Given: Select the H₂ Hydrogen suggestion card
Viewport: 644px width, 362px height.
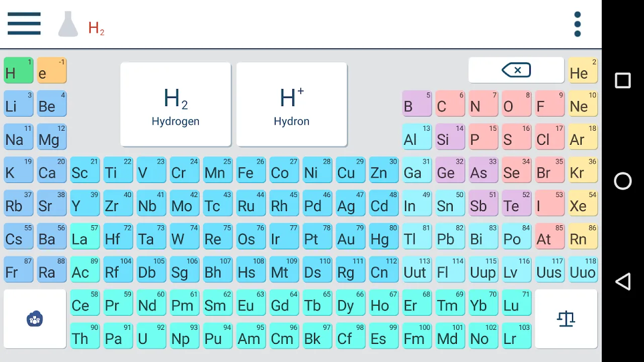Looking at the screenshot, I should 176,105.
